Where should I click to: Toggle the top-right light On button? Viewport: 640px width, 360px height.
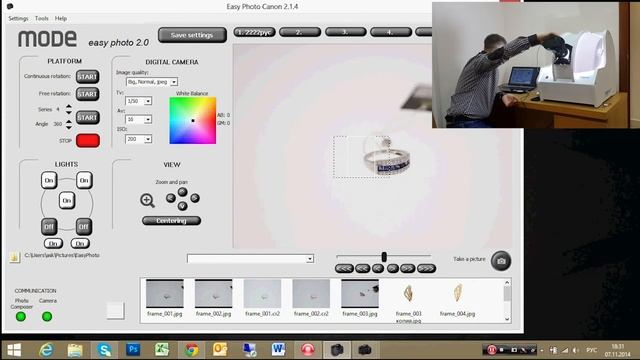84,180
